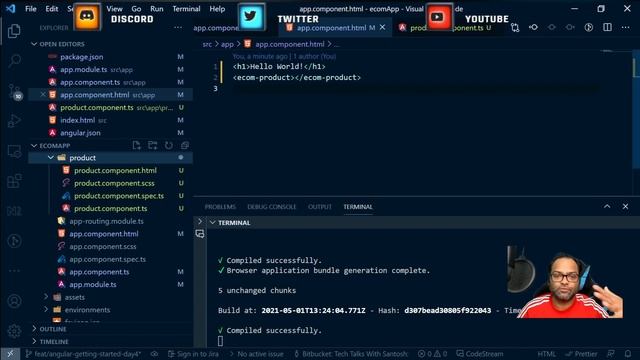Click the terminal side chat icon
Screen dimensions: 640x360
tap(200, 234)
